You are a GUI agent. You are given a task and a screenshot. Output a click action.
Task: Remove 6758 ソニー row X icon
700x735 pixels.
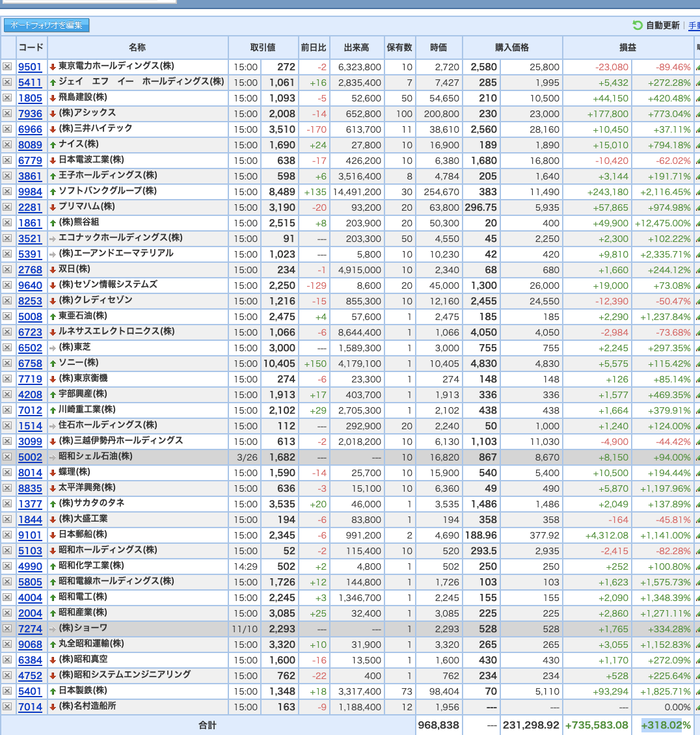(x=7, y=363)
